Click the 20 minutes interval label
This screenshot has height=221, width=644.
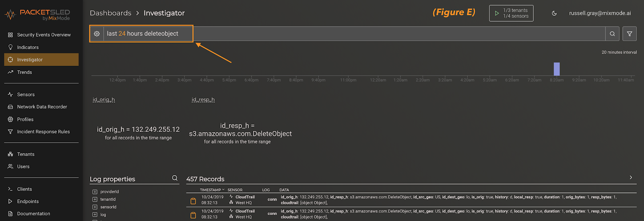619,52
